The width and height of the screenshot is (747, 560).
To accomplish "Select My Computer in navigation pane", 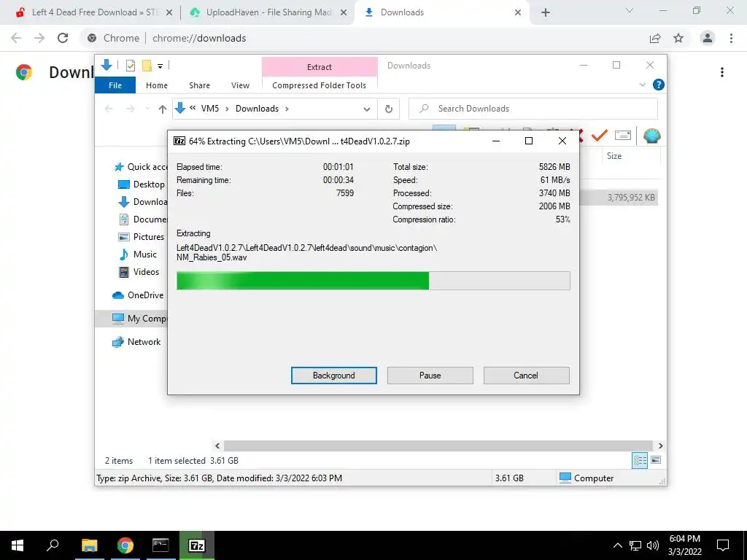I will (x=131, y=319).
